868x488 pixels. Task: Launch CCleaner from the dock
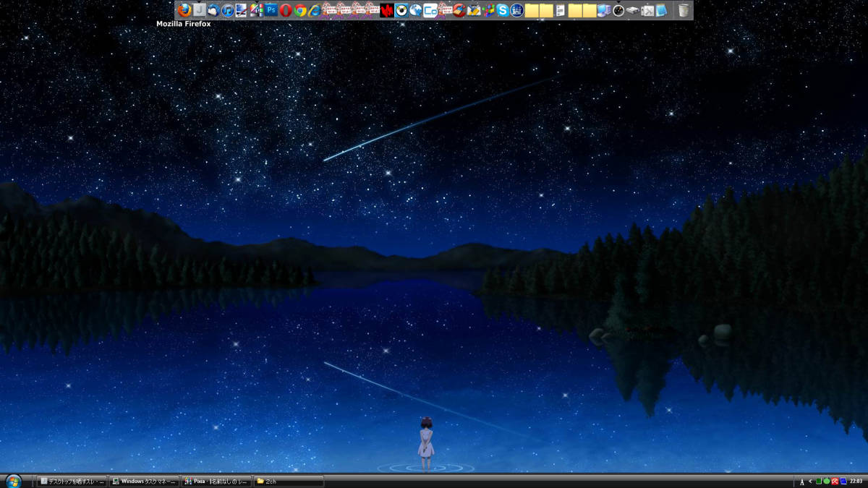tap(459, 10)
